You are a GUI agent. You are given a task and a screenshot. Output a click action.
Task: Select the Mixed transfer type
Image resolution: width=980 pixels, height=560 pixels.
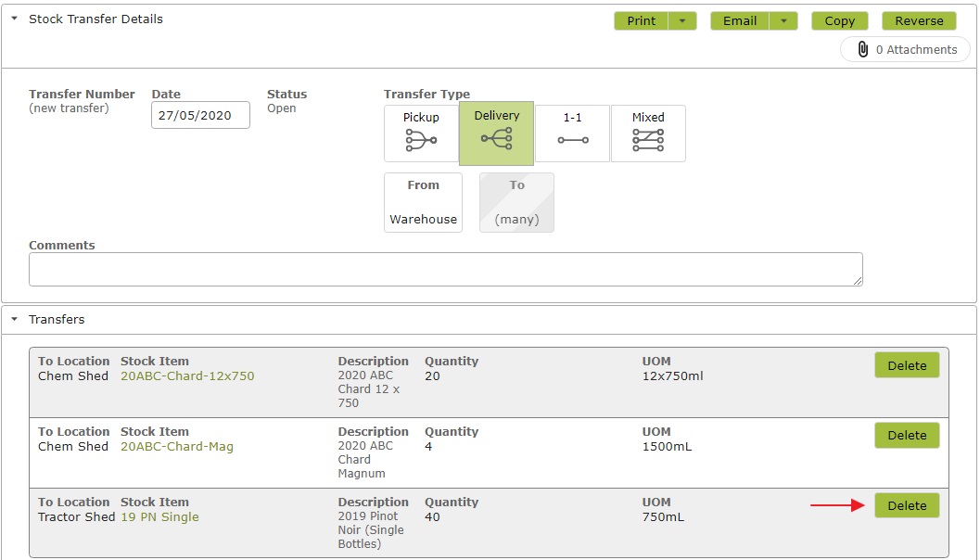coord(648,134)
